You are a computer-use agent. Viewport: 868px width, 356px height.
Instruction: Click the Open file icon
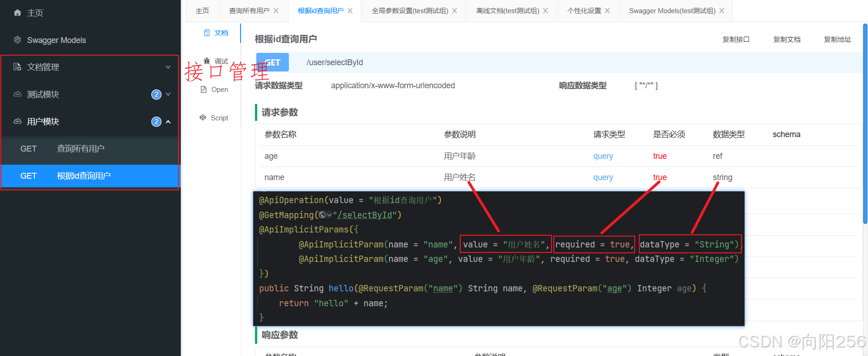click(x=204, y=89)
